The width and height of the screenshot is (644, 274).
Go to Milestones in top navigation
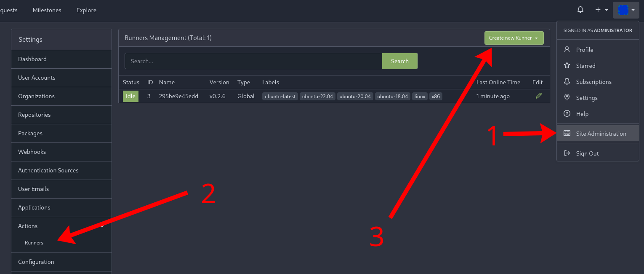[47, 10]
